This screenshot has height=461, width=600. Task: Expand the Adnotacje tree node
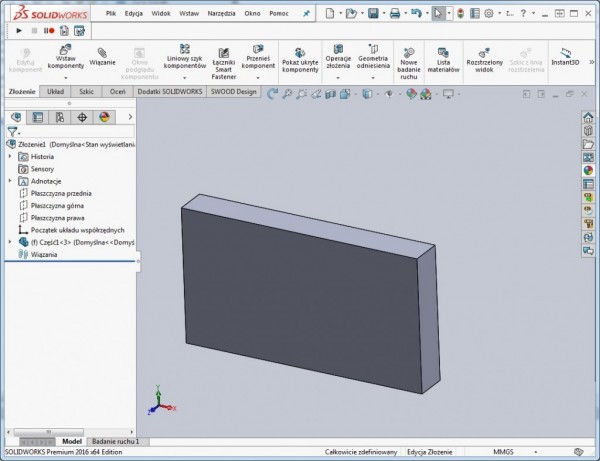tap(10, 181)
